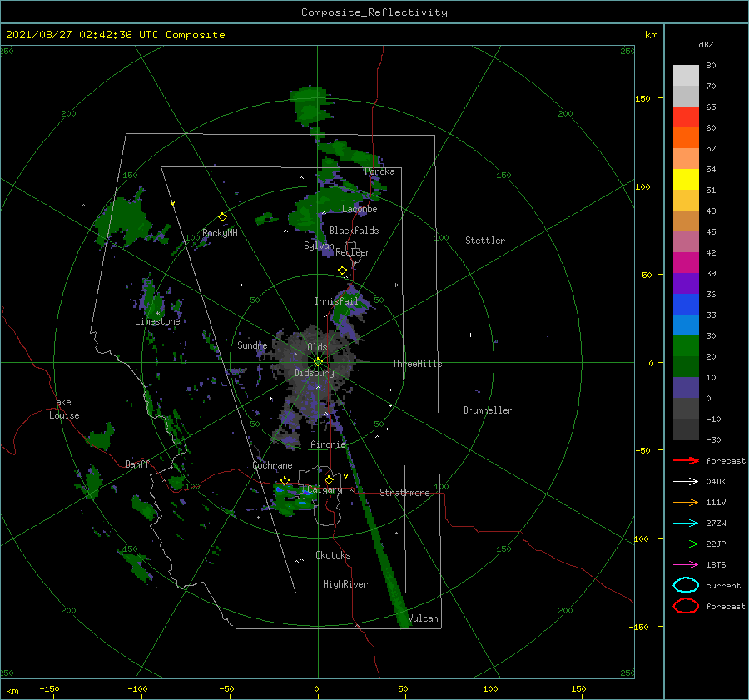749x700 pixels.
Task: Click the RedDeer city label
Action: tap(353, 252)
